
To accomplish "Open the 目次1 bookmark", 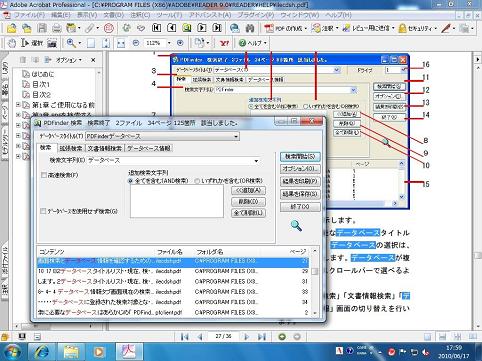I will pos(41,84).
